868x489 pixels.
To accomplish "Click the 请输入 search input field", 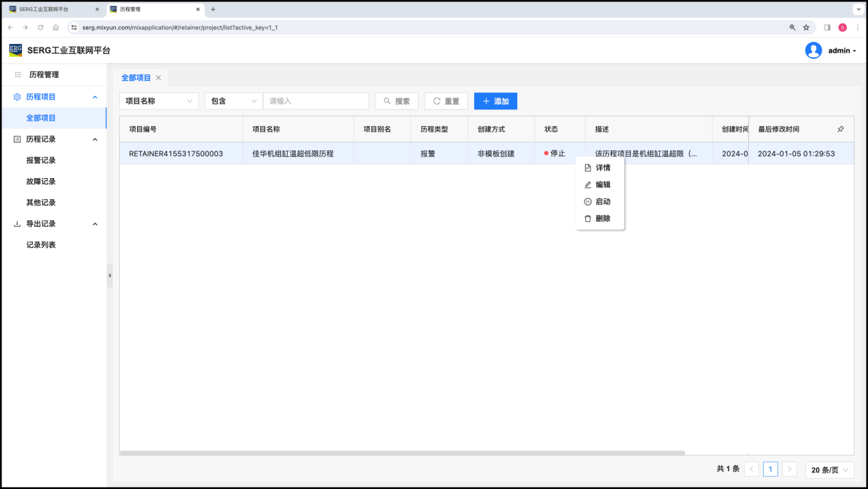I will (x=316, y=101).
